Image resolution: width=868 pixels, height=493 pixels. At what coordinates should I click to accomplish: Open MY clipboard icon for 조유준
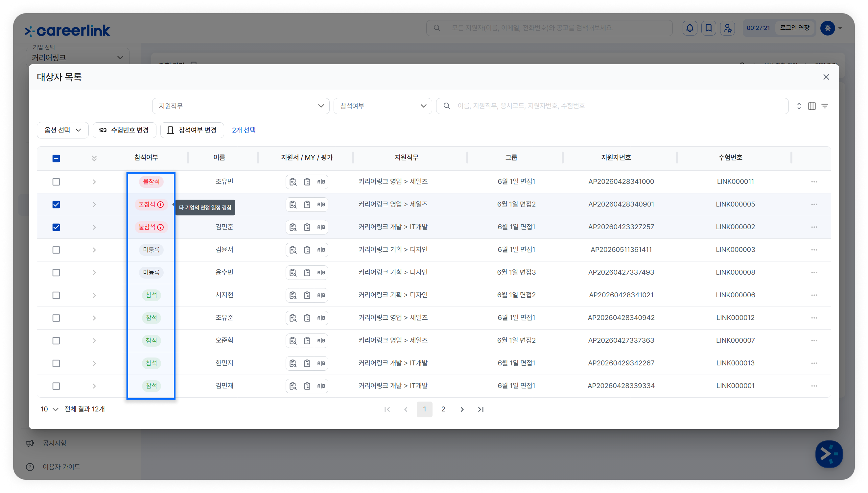coord(307,318)
